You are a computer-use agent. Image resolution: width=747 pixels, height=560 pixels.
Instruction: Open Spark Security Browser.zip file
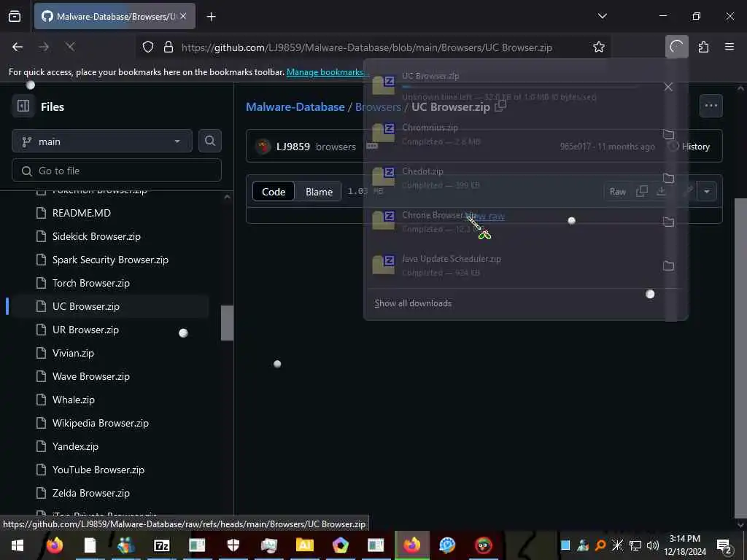[x=110, y=260]
